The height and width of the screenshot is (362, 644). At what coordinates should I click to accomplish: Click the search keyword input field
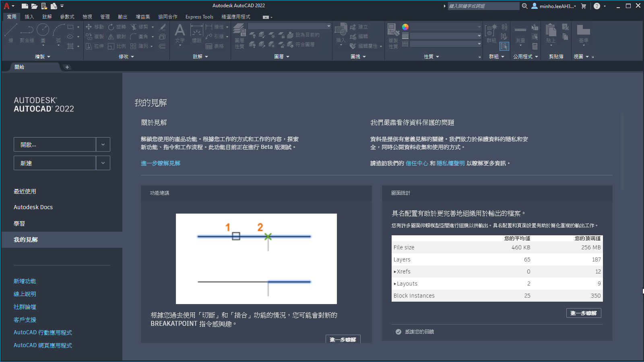[483, 6]
